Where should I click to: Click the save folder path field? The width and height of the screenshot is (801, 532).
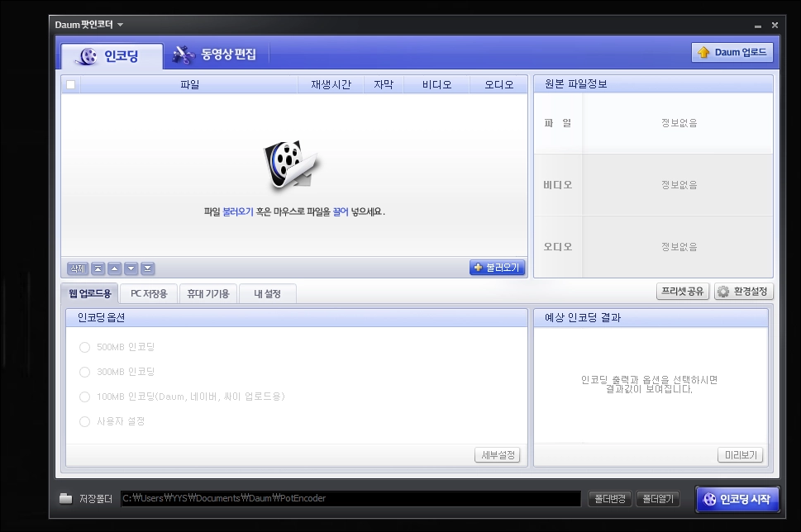click(350, 499)
